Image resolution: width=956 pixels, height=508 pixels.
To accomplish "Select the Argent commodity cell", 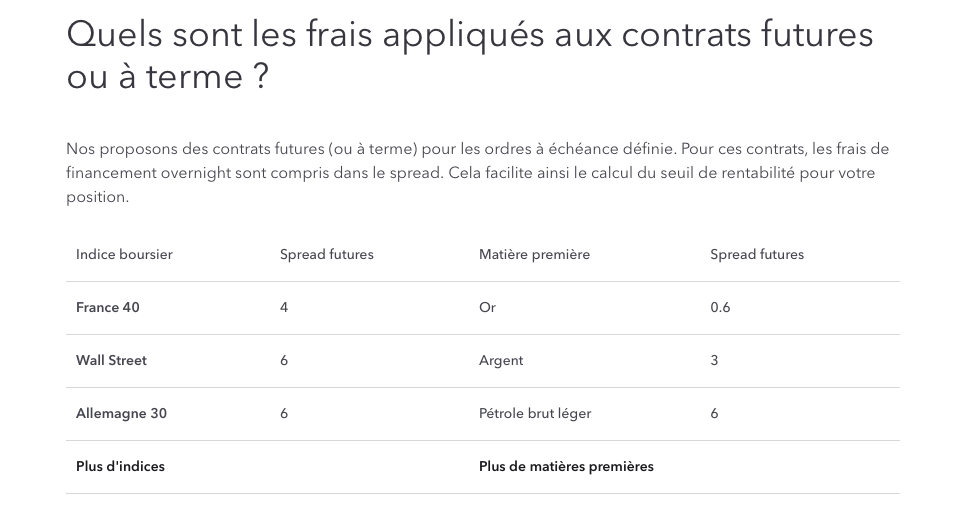I will pos(501,361).
